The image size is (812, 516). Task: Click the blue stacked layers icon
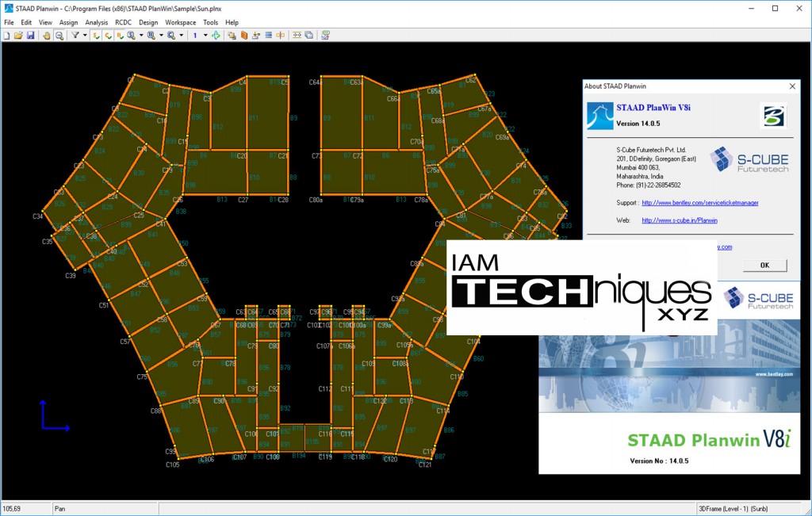click(268, 35)
